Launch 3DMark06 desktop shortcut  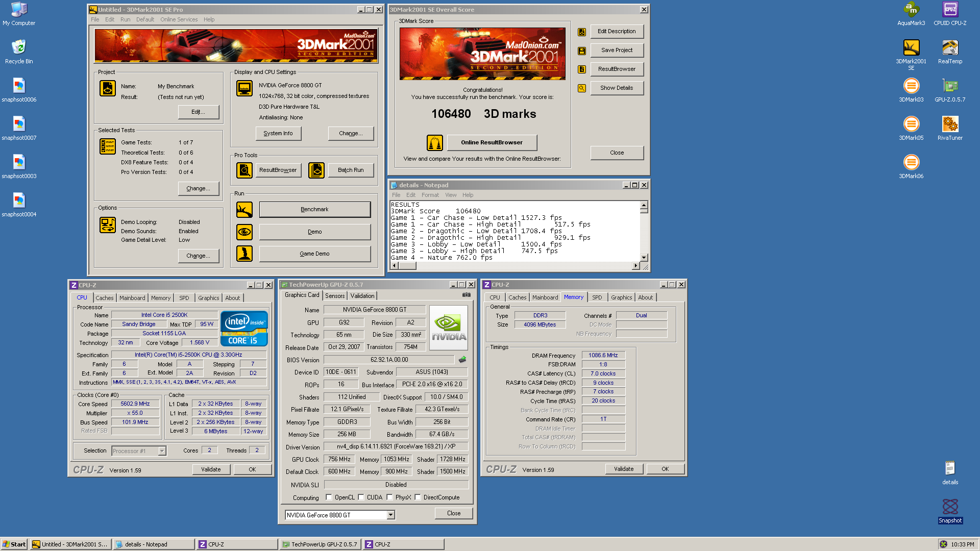click(x=911, y=167)
